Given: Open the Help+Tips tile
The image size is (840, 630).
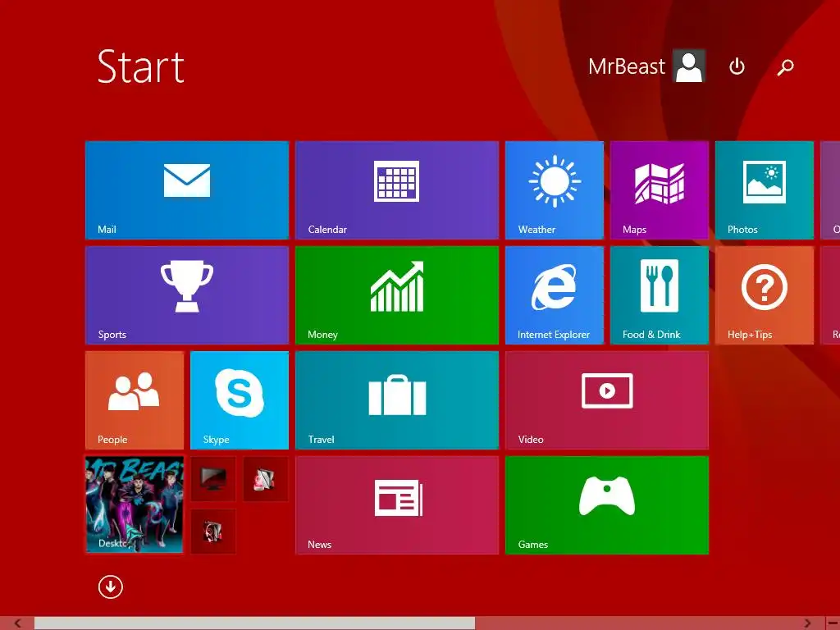Looking at the screenshot, I should 765,295.
